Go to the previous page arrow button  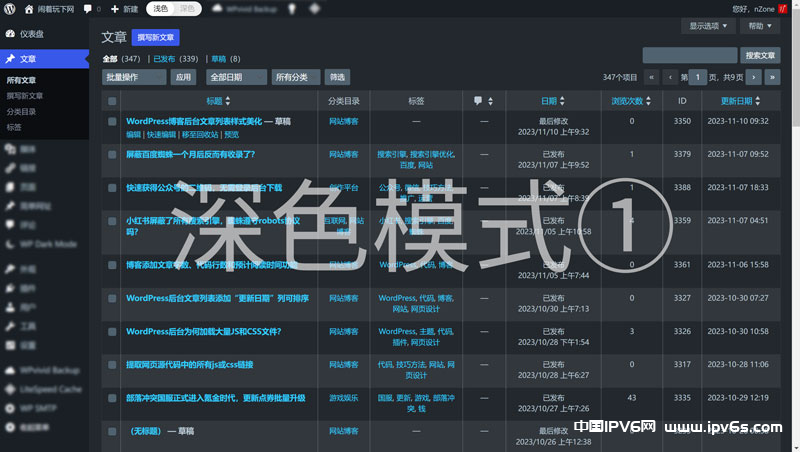coord(670,77)
